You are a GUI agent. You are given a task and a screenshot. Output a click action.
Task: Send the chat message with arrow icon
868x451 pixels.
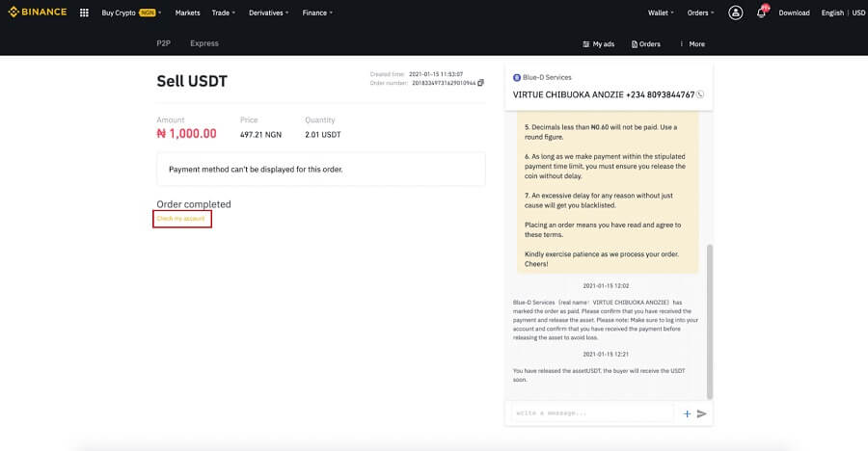701,413
